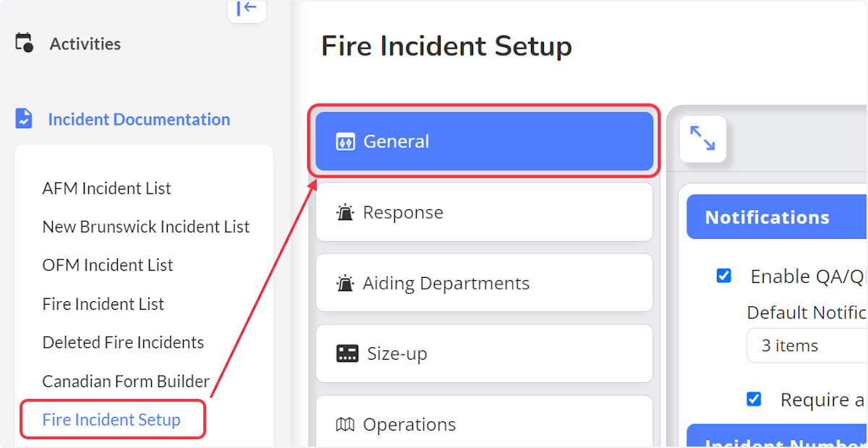Toggle the Enable QA/QI checkbox
868x448 pixels.
tap(723, 276)
